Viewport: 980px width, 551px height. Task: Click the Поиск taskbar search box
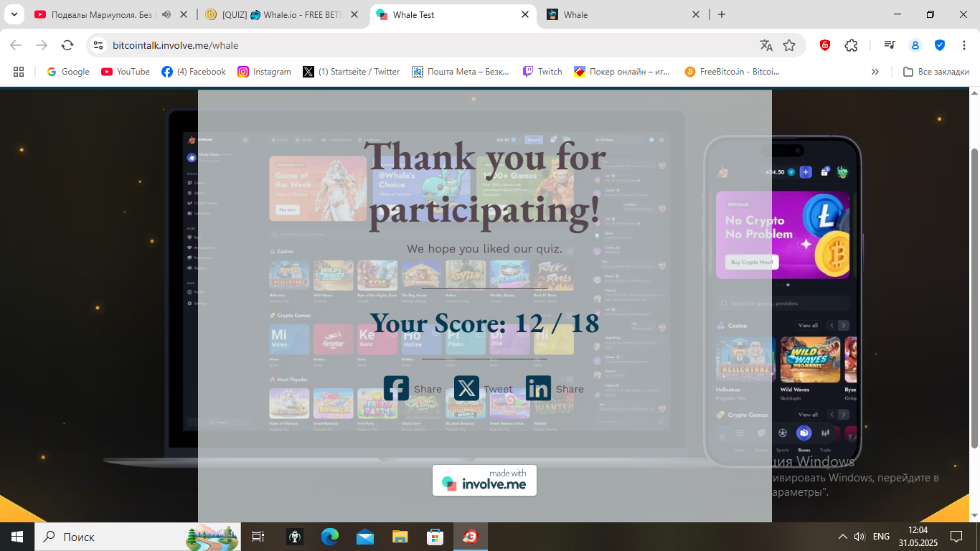click(137, 537)
